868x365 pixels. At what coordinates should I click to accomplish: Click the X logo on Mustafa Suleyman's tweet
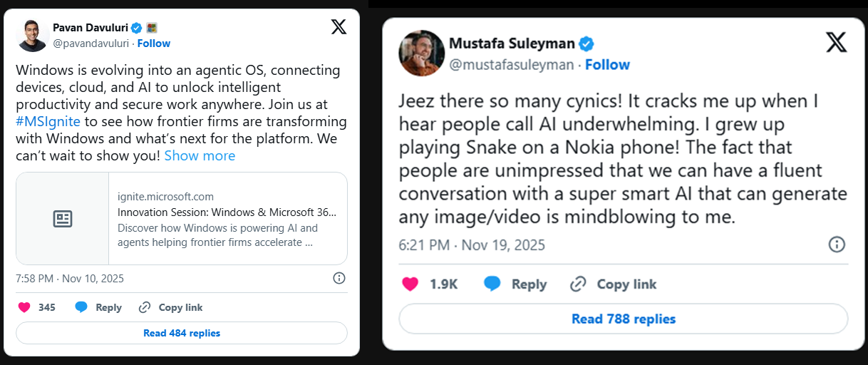click(x=837, y=43)
